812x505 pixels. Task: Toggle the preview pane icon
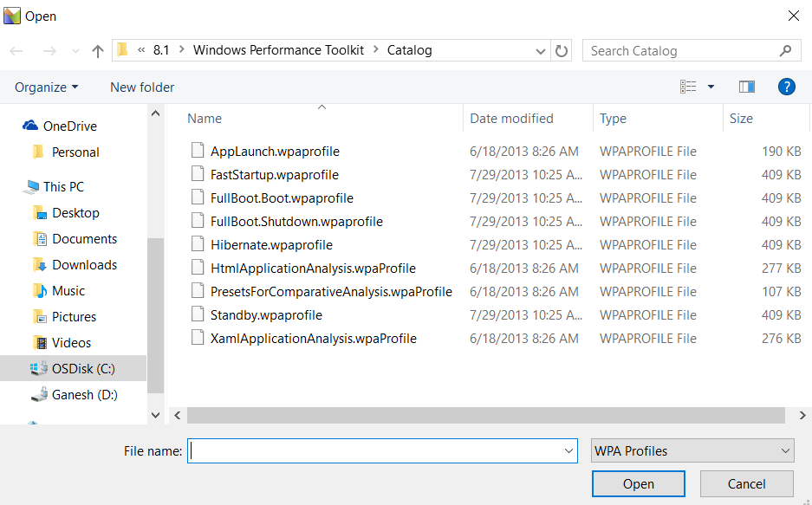pyautogui.click(x=747, y=87)
